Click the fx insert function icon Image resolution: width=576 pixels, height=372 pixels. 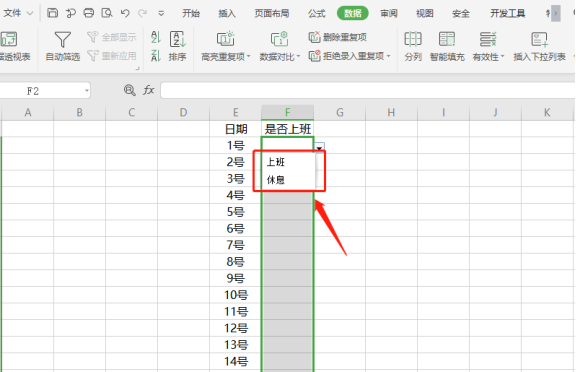(x=148, y=90)
